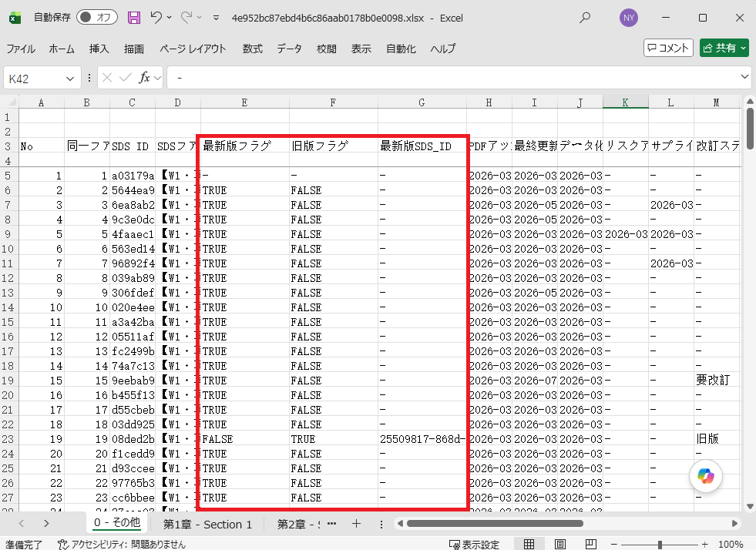Add a new sheet with plus icon
The height and width of the screenshot is (550, 756).
point(356,524)
